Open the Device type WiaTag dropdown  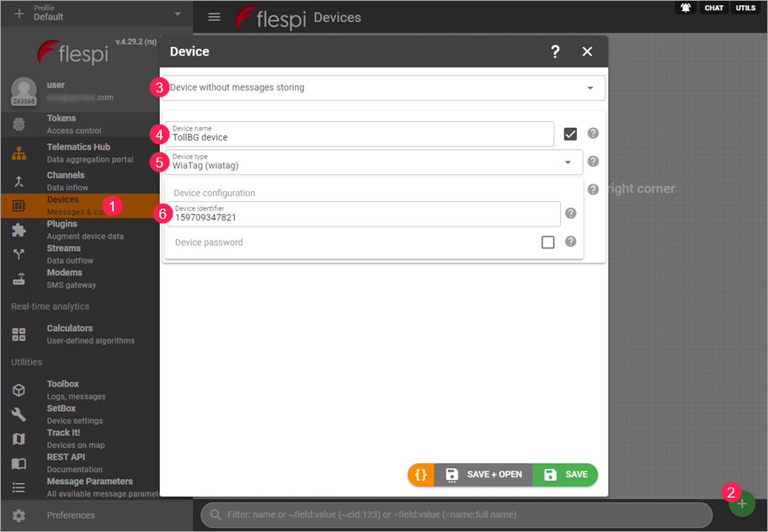(374, 162)
